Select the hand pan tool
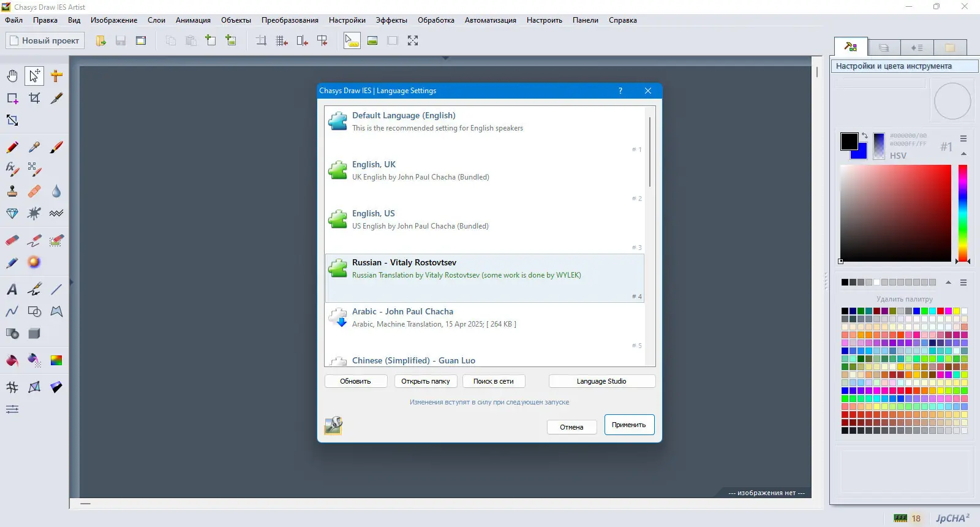The height and width of the screenshot is (527, 980). (12, 76)
